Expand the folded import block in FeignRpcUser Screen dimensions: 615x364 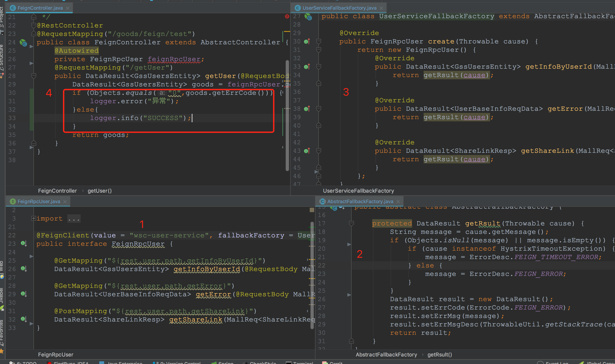(34, 218)
